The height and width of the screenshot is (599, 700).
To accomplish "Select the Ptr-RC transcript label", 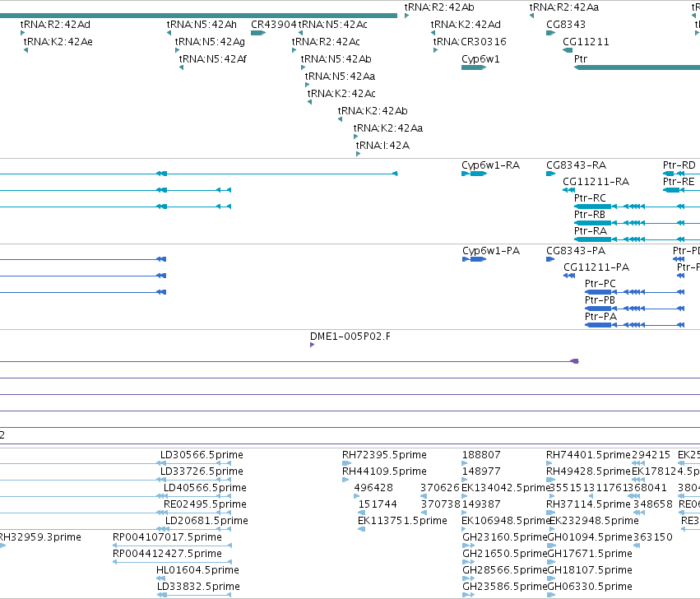I will [590, 198].
